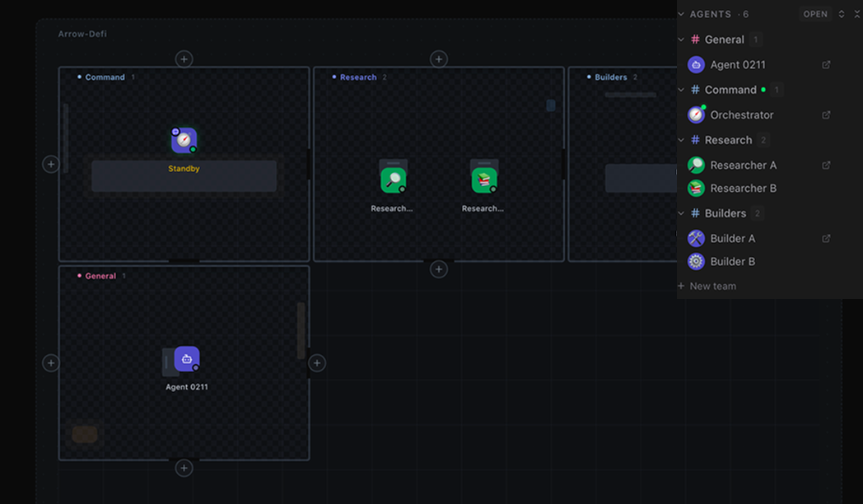Click the Standby status label under Orchestrator
This screenshot has height=504, width=863.
(x=184, y=168)
